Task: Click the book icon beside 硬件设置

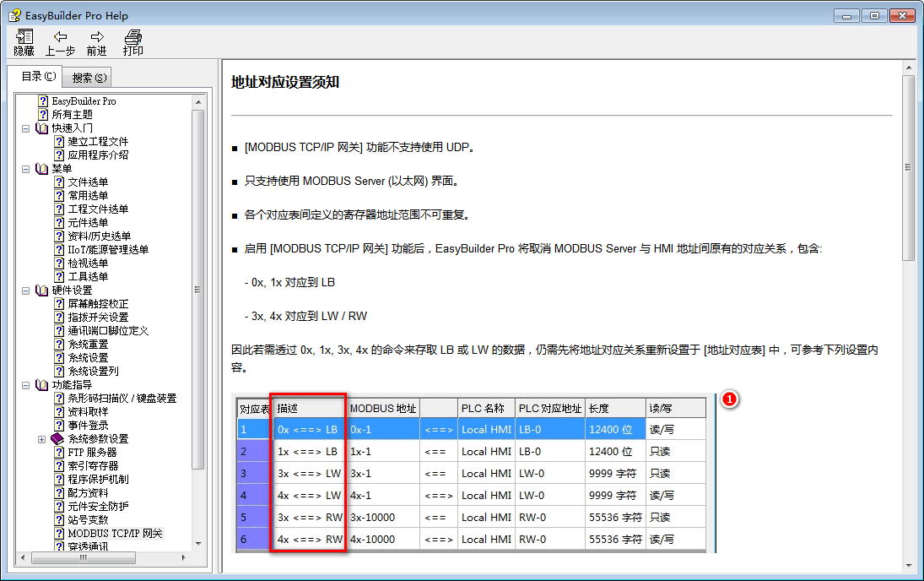Action: pyautogui.click(x=42, y=290)
